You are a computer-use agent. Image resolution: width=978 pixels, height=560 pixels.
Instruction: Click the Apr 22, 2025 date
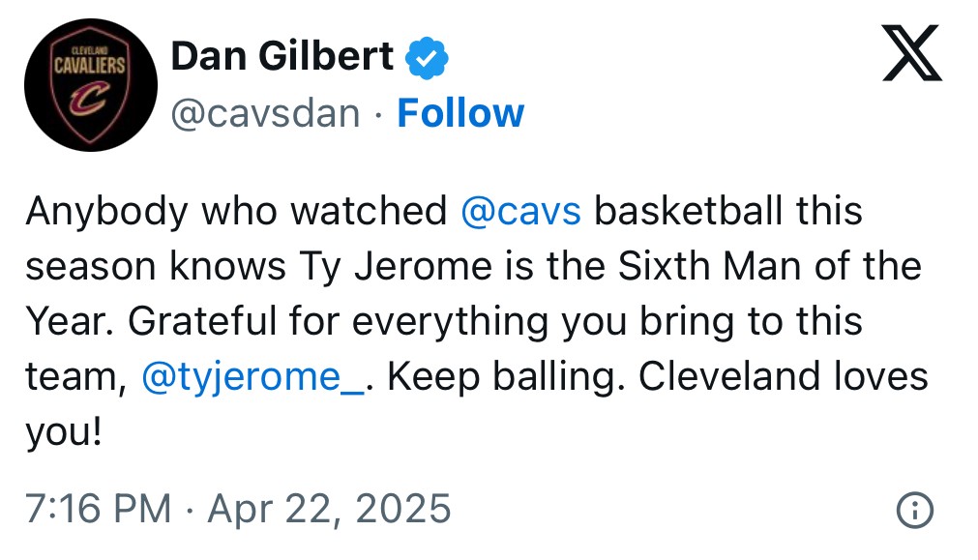329,508
